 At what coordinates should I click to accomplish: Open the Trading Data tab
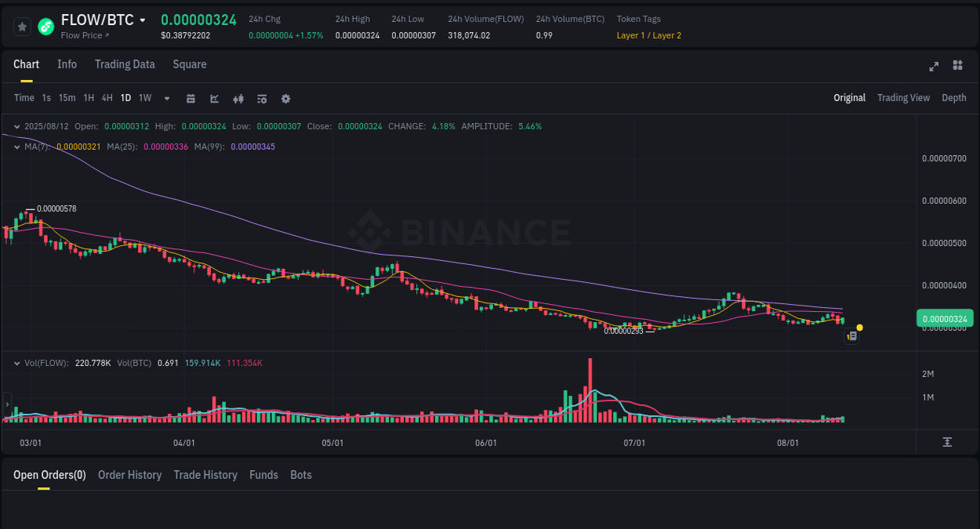[x=125, y=64]
